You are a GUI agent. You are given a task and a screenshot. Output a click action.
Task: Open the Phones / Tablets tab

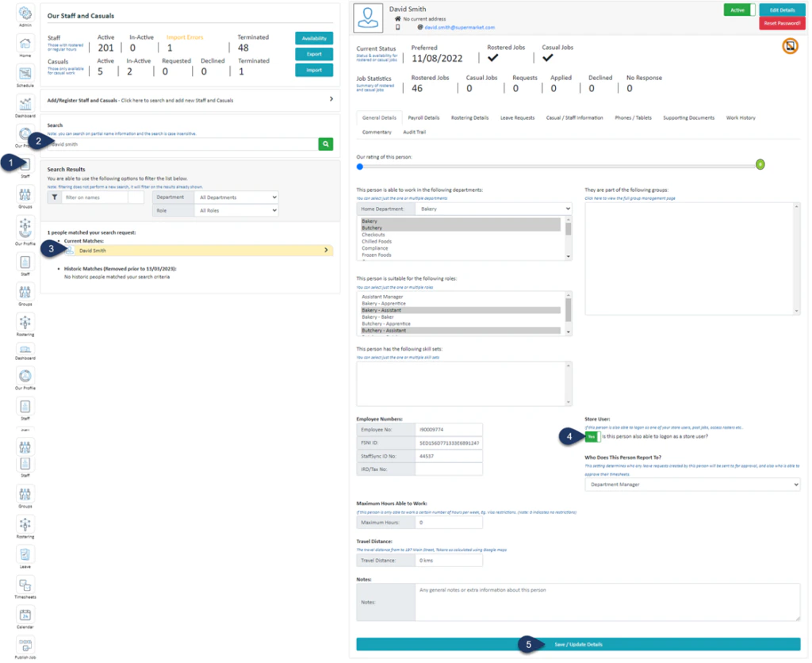coord(633,118)
